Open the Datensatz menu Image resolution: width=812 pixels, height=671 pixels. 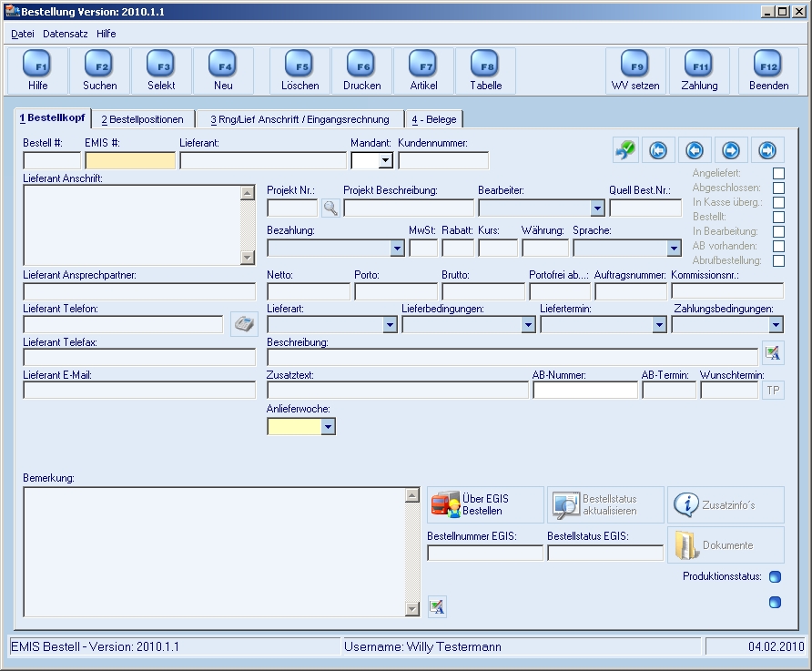click(66, 34)
